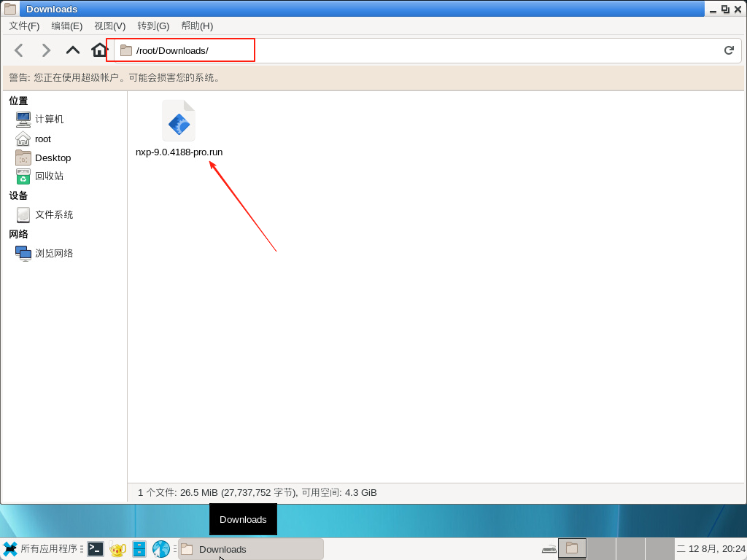This screenshot has width=747, height=560.
Task: Select Desktop in the sidebar
Action: coord(53,157)
